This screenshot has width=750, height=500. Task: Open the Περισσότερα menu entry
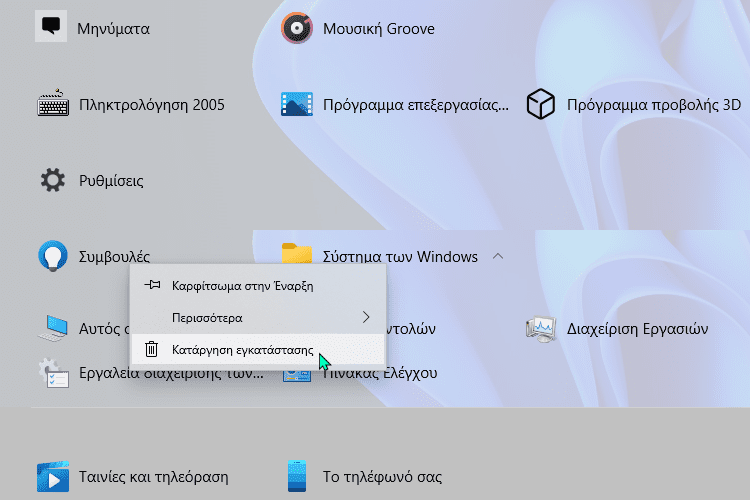(258, 318)
